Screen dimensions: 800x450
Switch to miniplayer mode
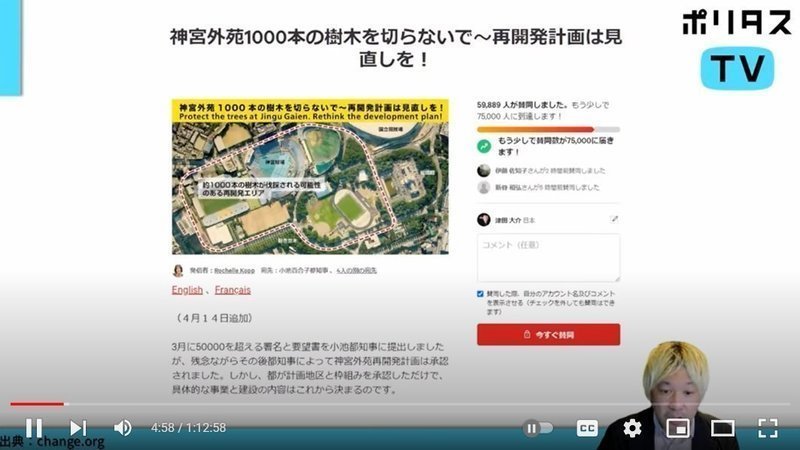pos(678,428)
